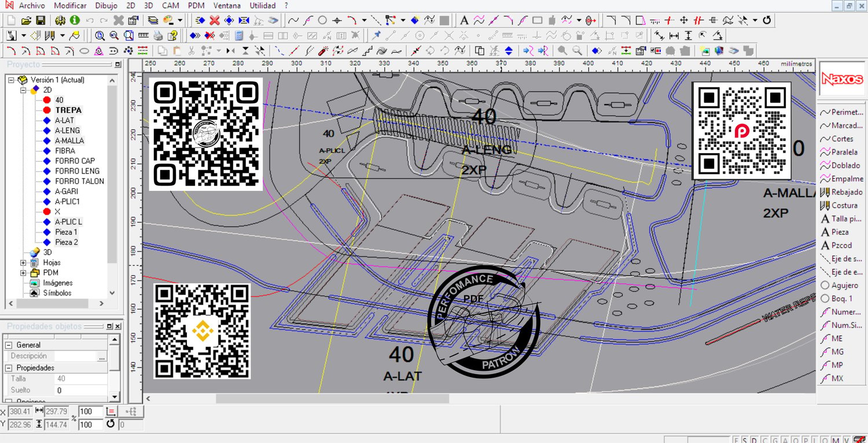Viewport: 868px width, 443px height.
Task: Open the Dibujo menu
Action: (106, 5)
